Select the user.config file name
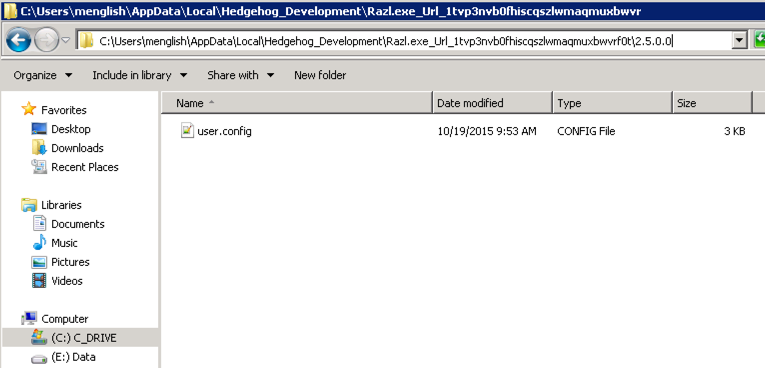 224,131
